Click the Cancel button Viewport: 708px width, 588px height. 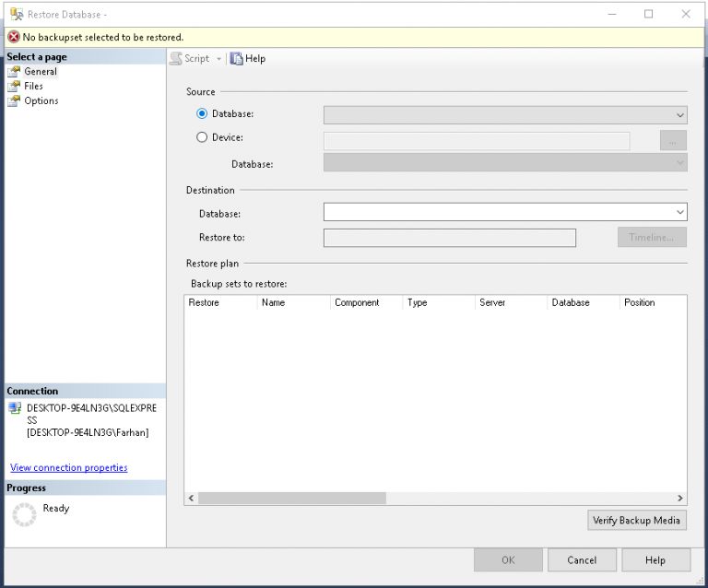(x=582, y=560)
